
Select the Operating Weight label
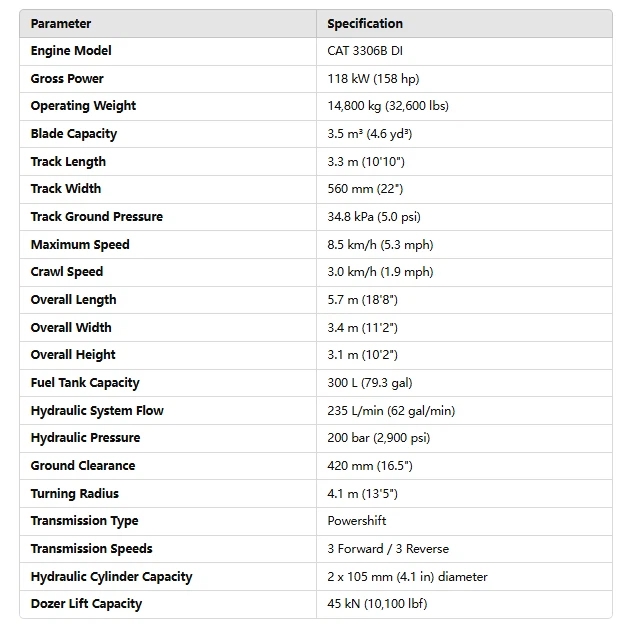[83, 106]
